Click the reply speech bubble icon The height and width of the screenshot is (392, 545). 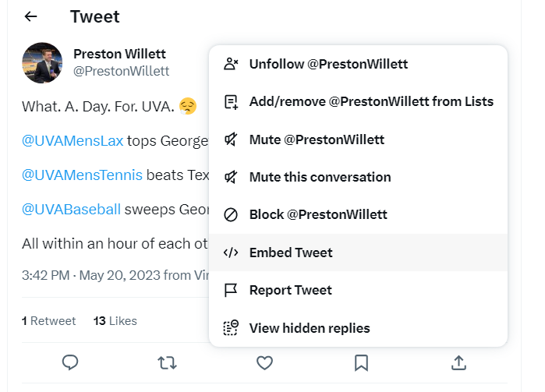pyautogui.click(x=70, y=362)
